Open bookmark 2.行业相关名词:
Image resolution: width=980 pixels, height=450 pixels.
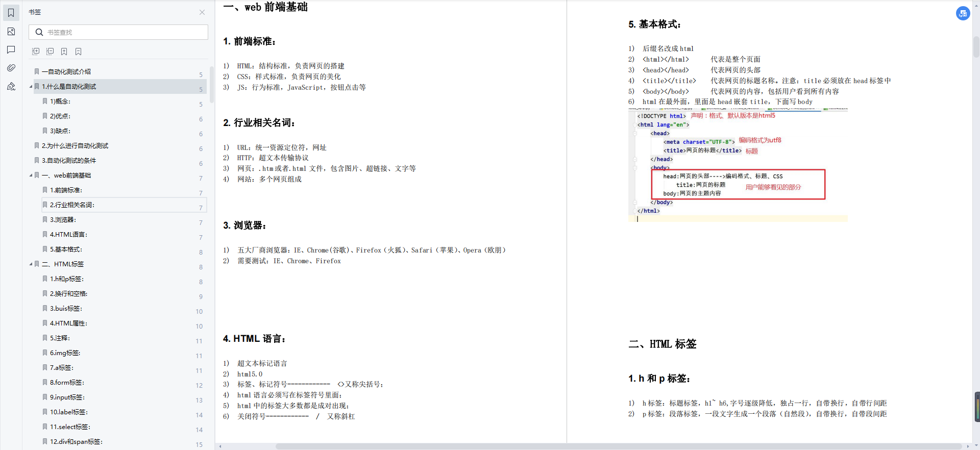click(124, 205)
